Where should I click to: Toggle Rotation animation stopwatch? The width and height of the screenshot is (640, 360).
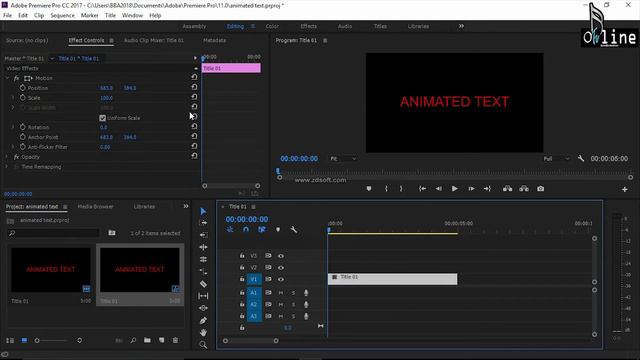pos(22,127)
